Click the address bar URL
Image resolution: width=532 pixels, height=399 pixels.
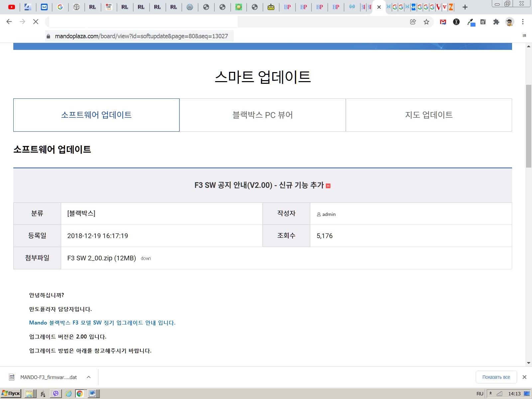(141, 36)
